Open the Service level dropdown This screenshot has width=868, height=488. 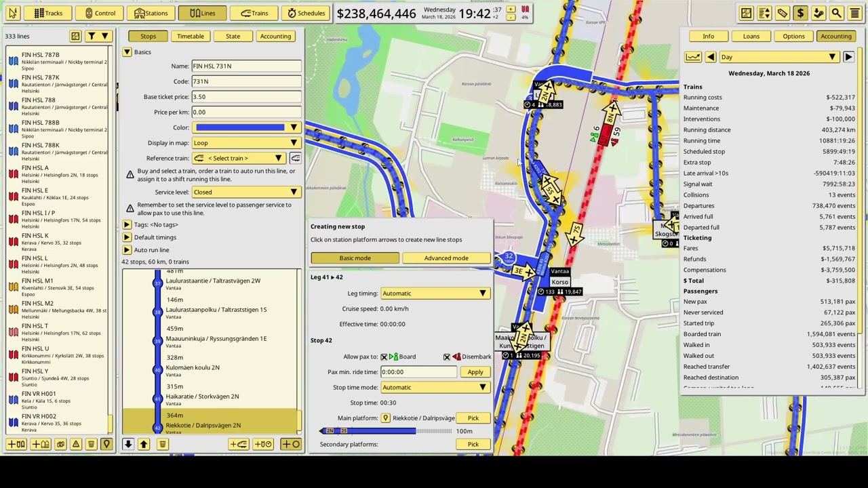click(246, 192)
